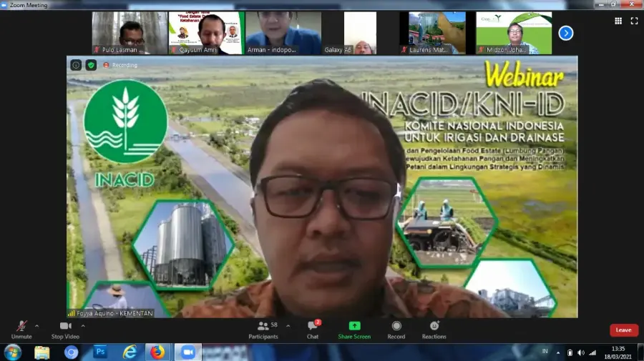Open Firefox from taskbar

(157, 352)
